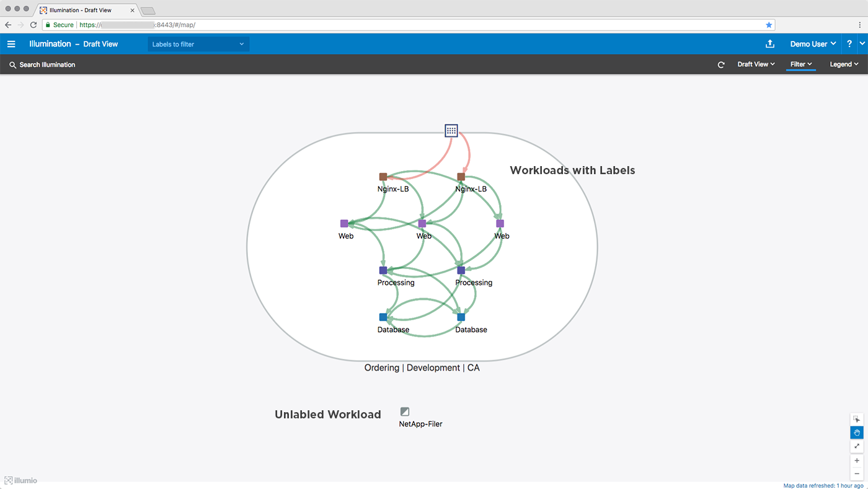This screenshot has height=489, width=868.
Task: Click the Search Illumination field
Action: click(47, 64)
